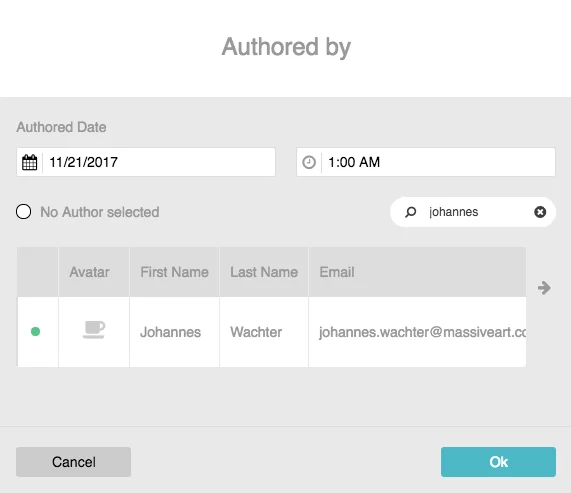Open the calendar icon date picker
This screenshot has width=571, height=493.
(29, 162)
